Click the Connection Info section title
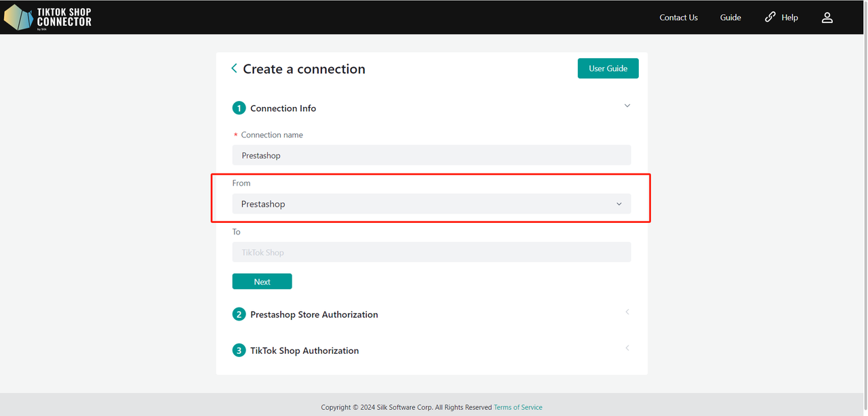868x416 pixels. (x=283, y=108)
